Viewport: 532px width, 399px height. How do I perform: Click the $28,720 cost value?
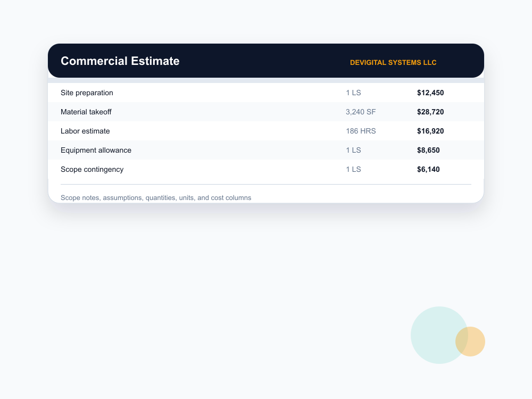coord(430,112)
